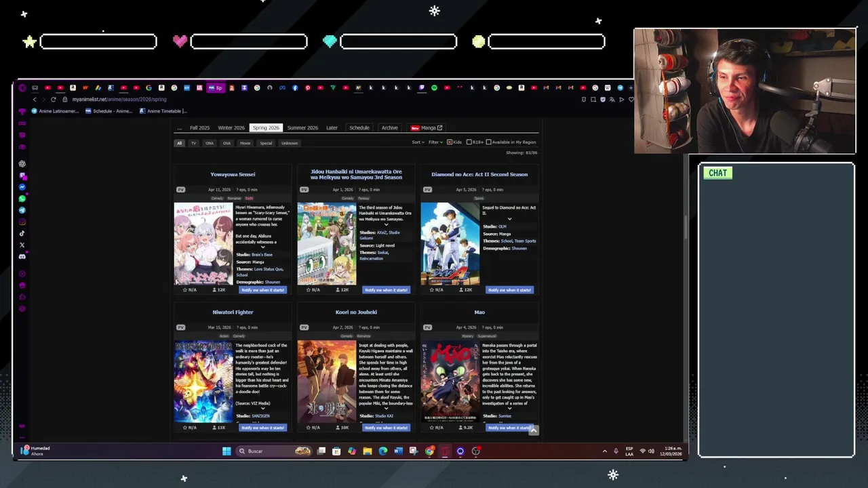Click Niwatori Fighter poster thumbnail

203,382
